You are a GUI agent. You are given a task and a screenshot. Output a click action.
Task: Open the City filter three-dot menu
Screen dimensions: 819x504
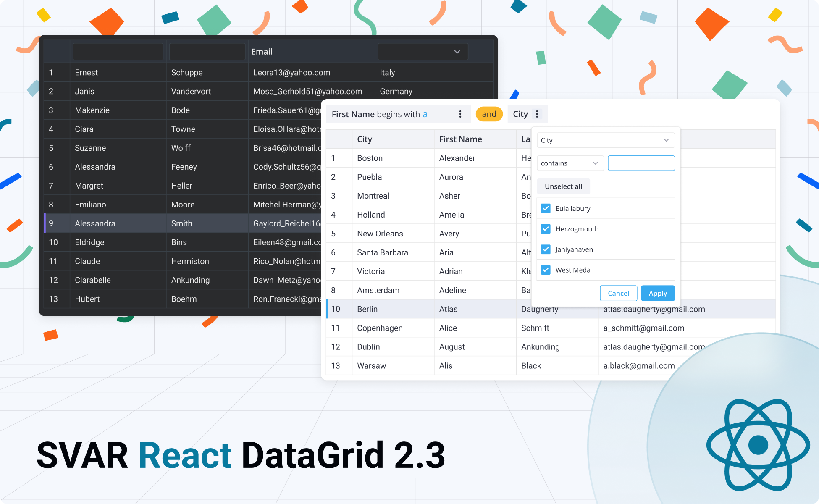click(x=537, y=114)
